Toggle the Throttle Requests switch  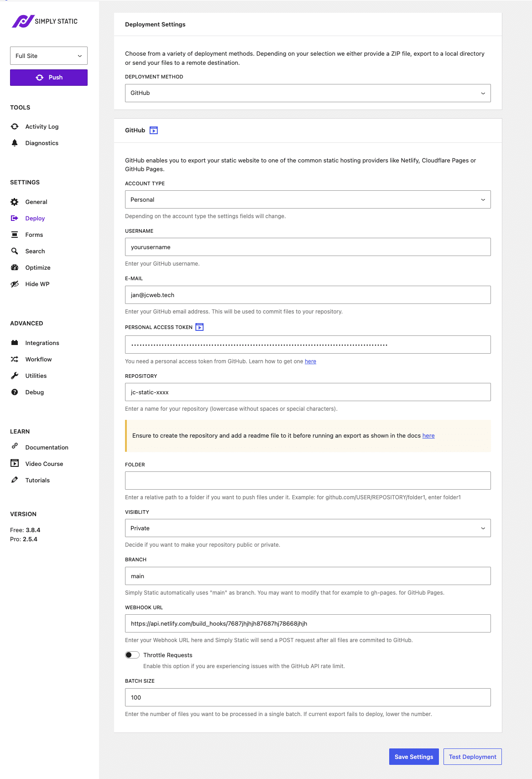click(x=132, y=655)
